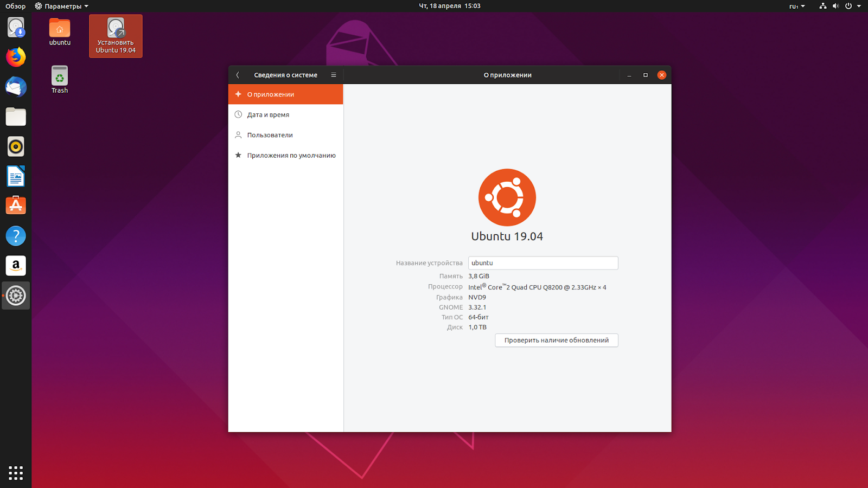Viewport: 868px width, 488px height.
Task: Launch the Amazon shortcut
Action: click(x=16, y=266)
